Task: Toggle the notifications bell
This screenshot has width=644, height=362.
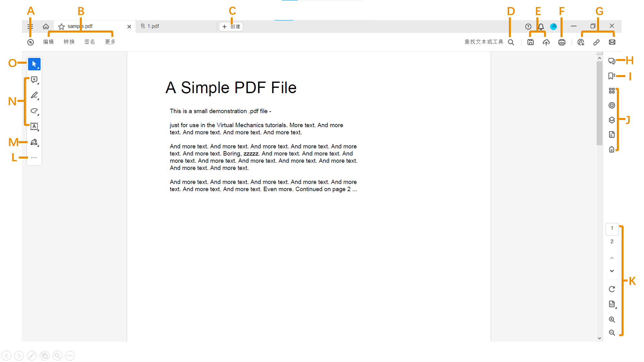Action: (541, 26)
